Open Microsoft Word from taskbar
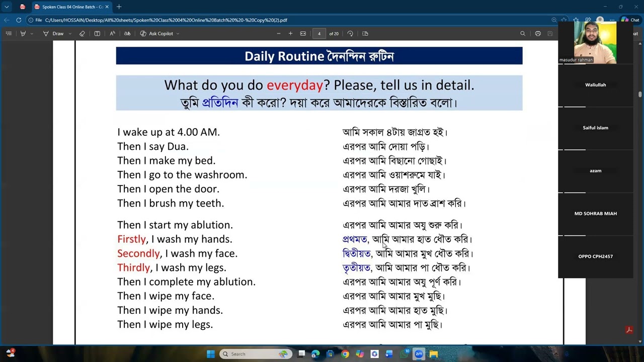Image resolution: width=644 pixels, height=362 pixels. coord(389,354)
